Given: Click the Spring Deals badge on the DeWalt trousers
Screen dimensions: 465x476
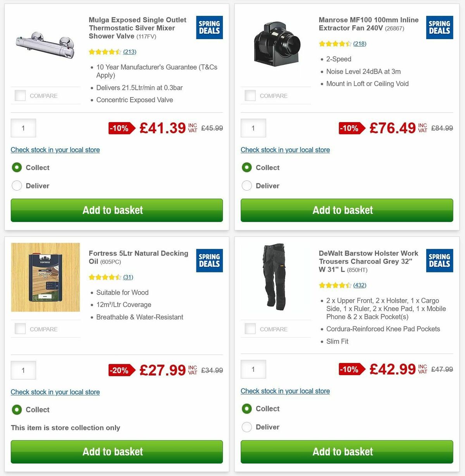Looking at the screenshot, I should click(x=439, y=260).
